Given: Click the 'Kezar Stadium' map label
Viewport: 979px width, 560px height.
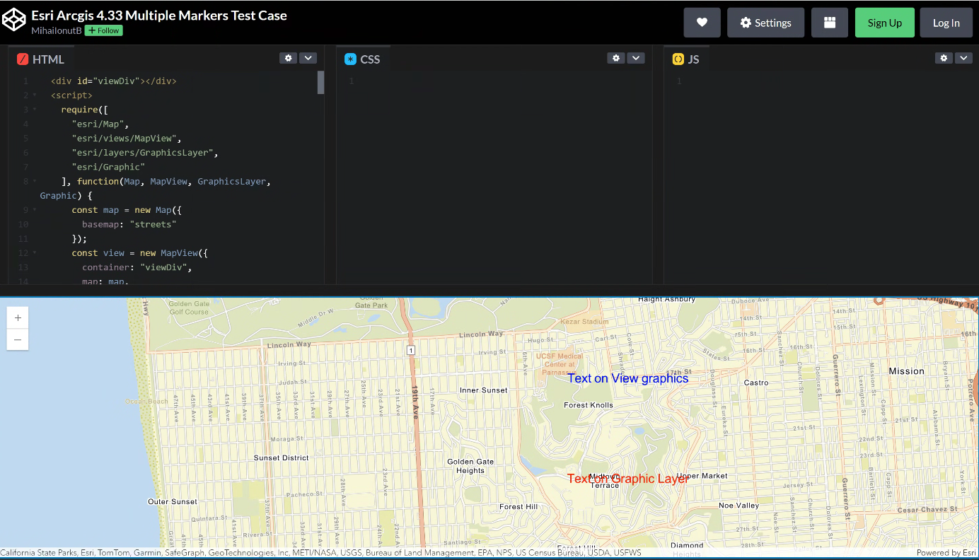Looking at the screenshot, I should click(585, 322).
